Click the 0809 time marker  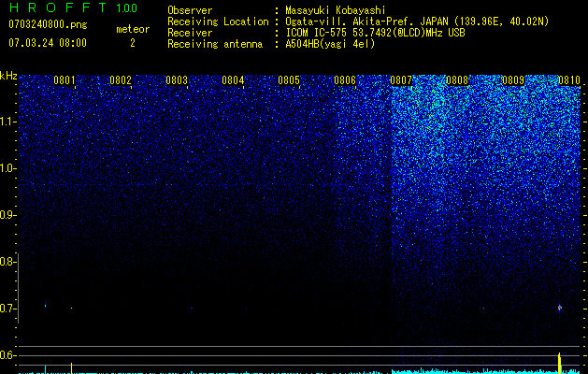coord(513,80)
